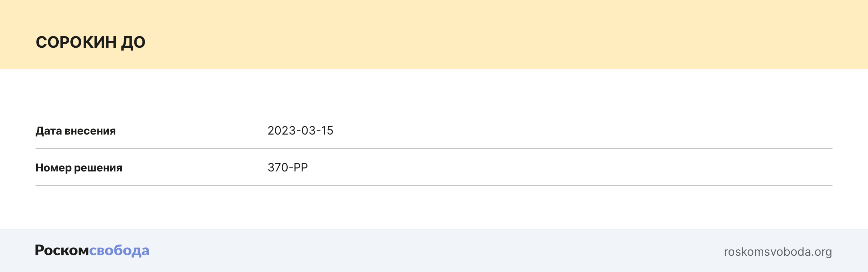This screenshot has width=868, height=272.
Task: Click the year 2023 in the date
Action: pos(281,131)
